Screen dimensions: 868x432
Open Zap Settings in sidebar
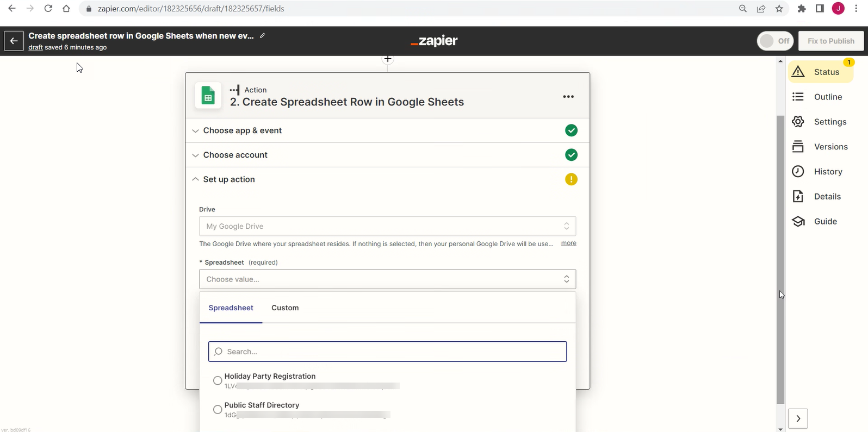tap(821, 122)
